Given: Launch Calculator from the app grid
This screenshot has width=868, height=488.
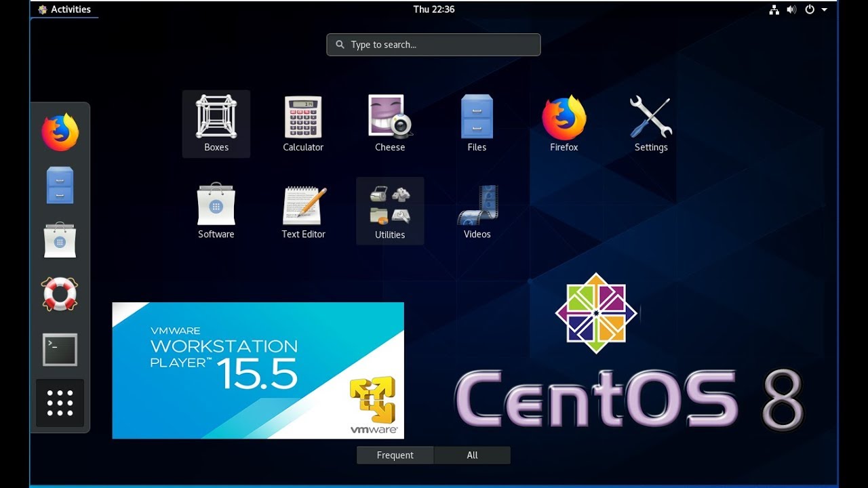Looking at the screenshot, I should 303,123.
